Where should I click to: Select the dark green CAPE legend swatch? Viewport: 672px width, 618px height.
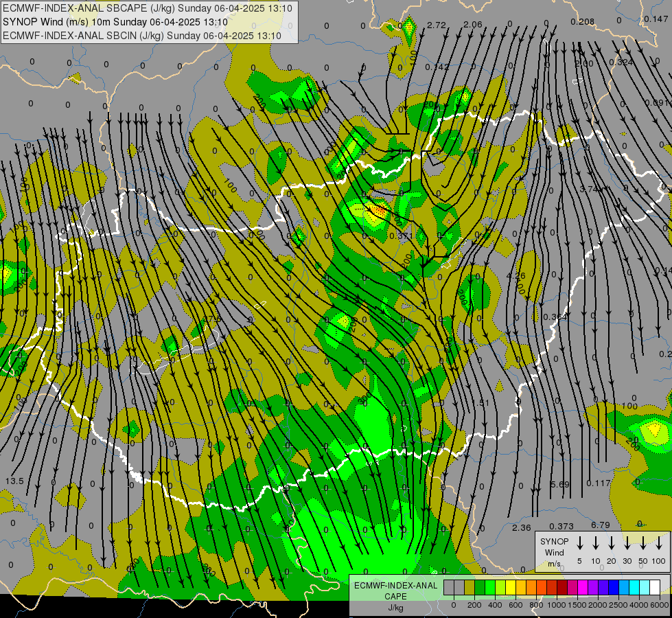pos(480,588)
